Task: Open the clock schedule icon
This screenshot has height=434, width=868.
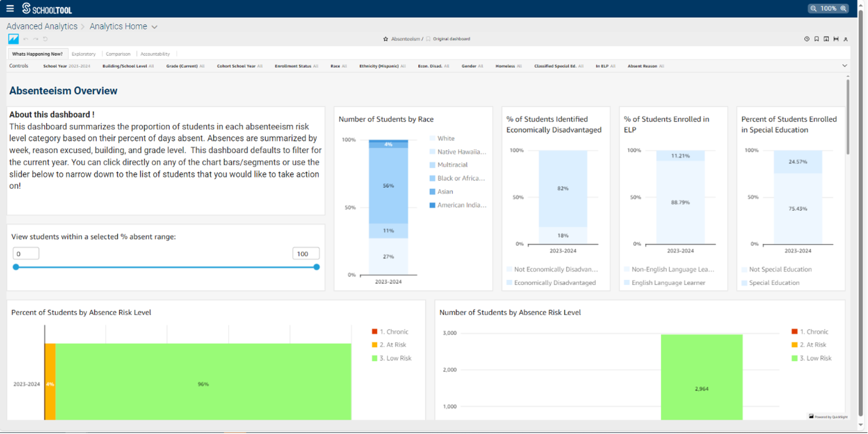Action: 807,39
